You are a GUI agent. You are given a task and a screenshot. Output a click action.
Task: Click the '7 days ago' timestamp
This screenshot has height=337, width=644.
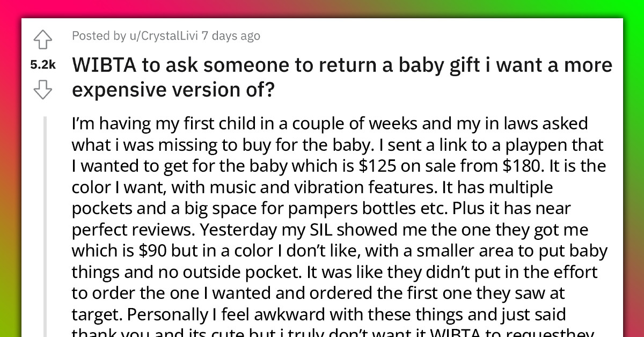pyautogui.click(x=231, y=36)
